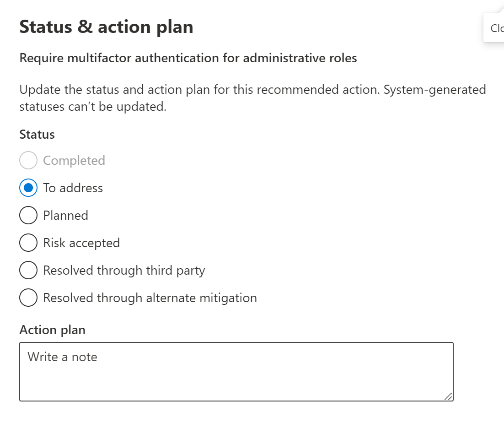Click the "Action plan" field label

coord(53,330)
